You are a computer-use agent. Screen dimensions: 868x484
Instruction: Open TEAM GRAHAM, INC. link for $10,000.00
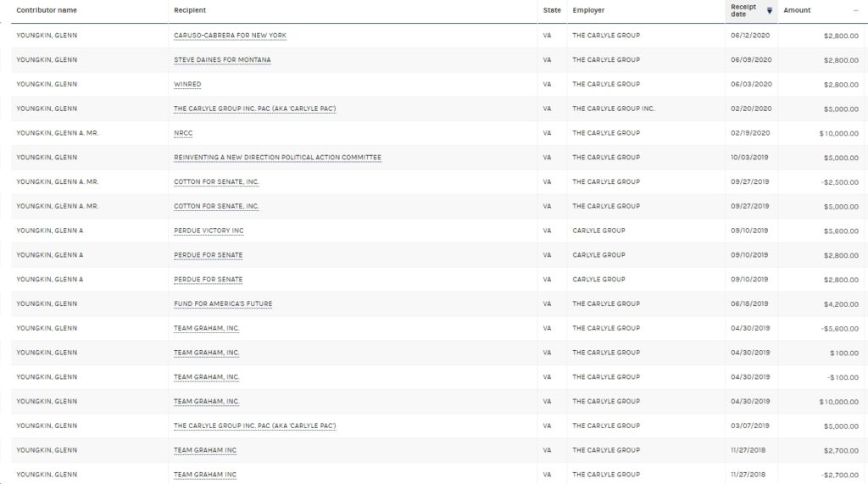click(207, 401)
